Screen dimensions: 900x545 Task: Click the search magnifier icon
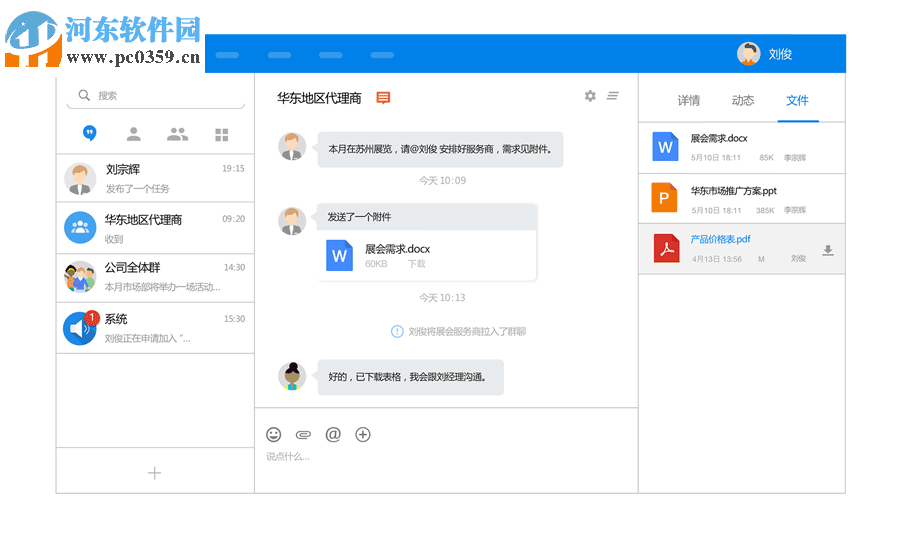[x=84, y=95]
